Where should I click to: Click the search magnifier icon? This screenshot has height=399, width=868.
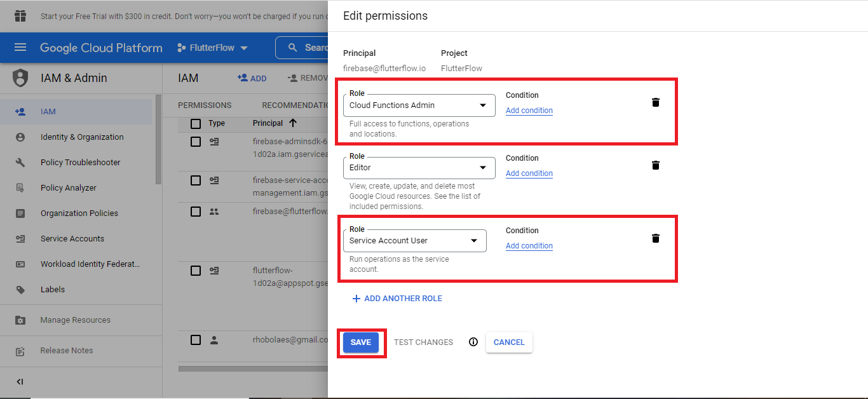[x=293, y=48]
